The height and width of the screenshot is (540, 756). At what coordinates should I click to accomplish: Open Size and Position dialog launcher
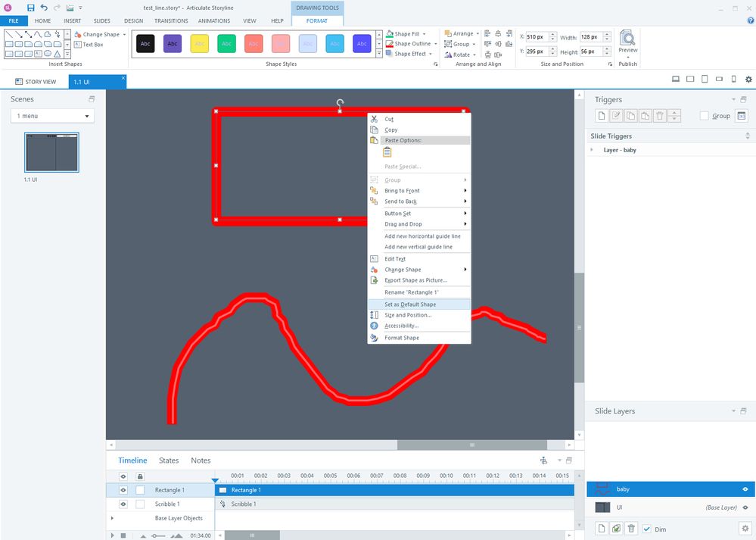pyautogui.click(x=610, y=64)
